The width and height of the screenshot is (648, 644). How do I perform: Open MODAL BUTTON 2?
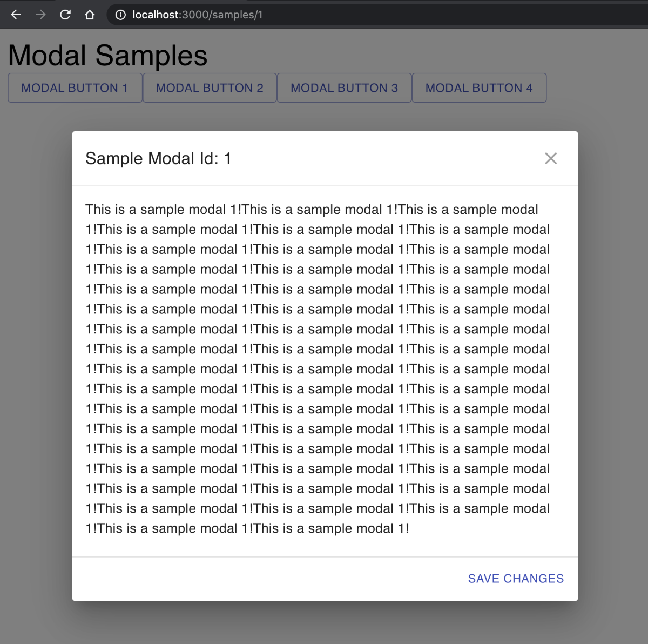[x=210, y=88]
